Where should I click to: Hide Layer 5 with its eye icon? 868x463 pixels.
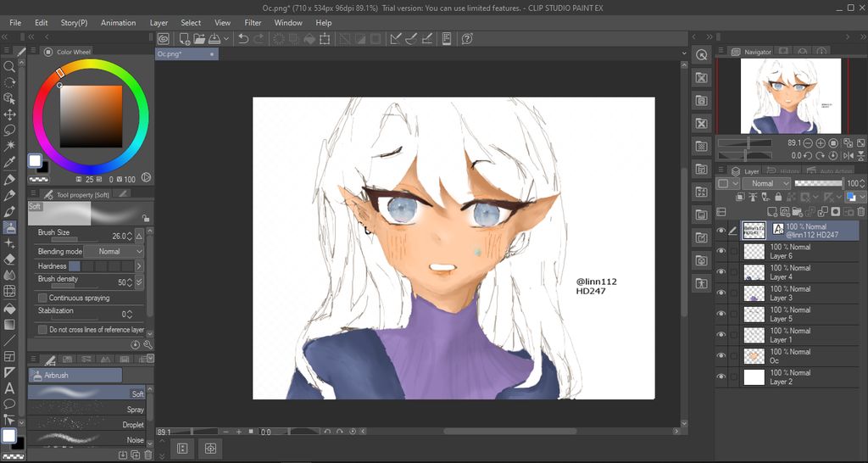721,314
